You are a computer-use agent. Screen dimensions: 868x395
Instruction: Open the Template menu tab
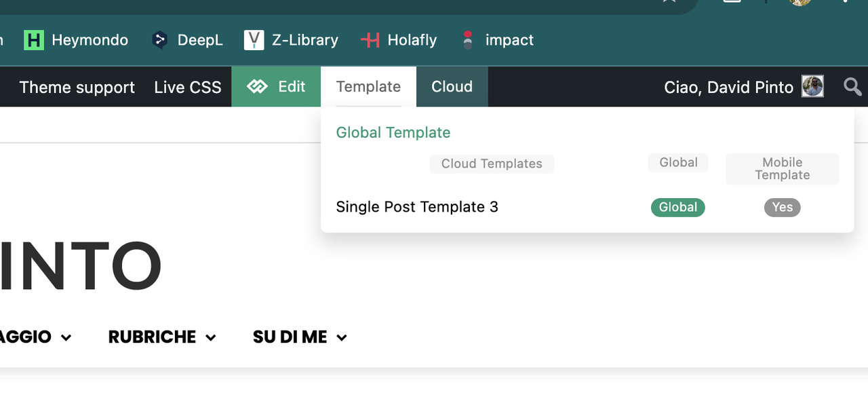coord(368,87)
